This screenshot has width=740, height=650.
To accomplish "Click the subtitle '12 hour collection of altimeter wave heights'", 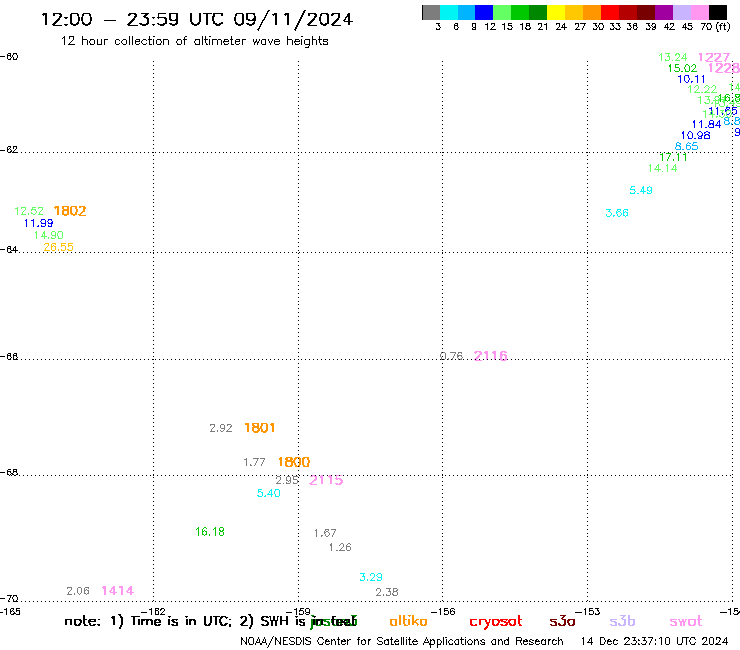I will [195, 41].
